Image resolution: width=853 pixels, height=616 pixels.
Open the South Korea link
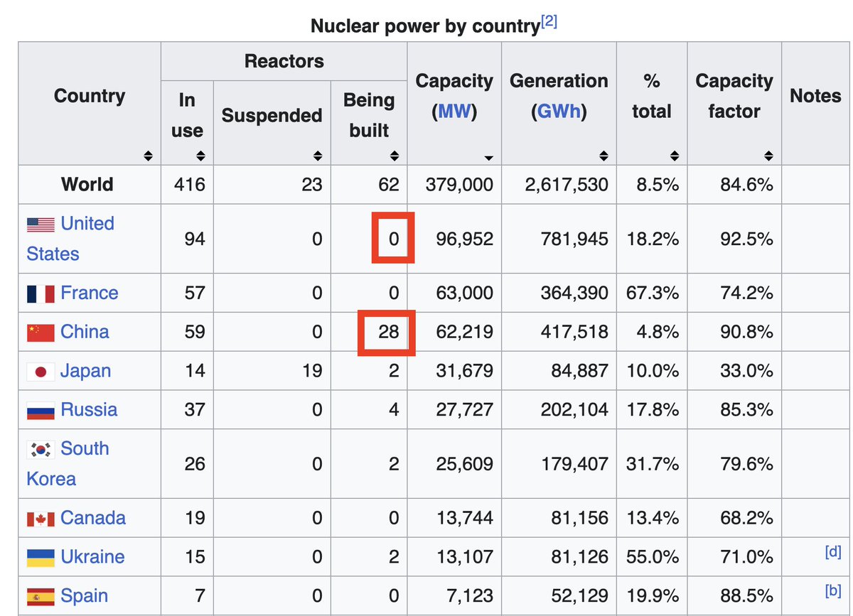(x=68, y=463)
